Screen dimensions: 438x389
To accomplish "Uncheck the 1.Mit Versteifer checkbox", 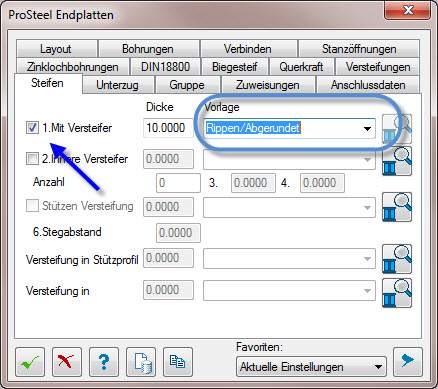I will [x=32, y=128].
